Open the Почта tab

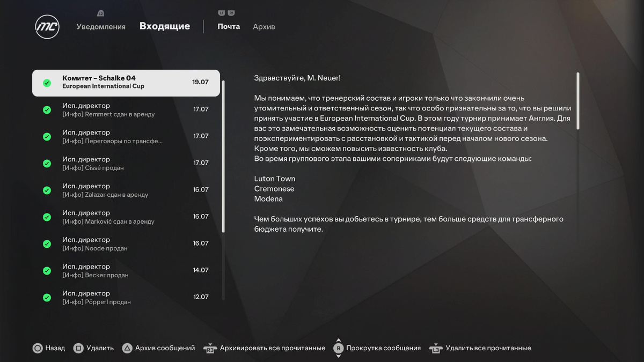tap(229, 26)
